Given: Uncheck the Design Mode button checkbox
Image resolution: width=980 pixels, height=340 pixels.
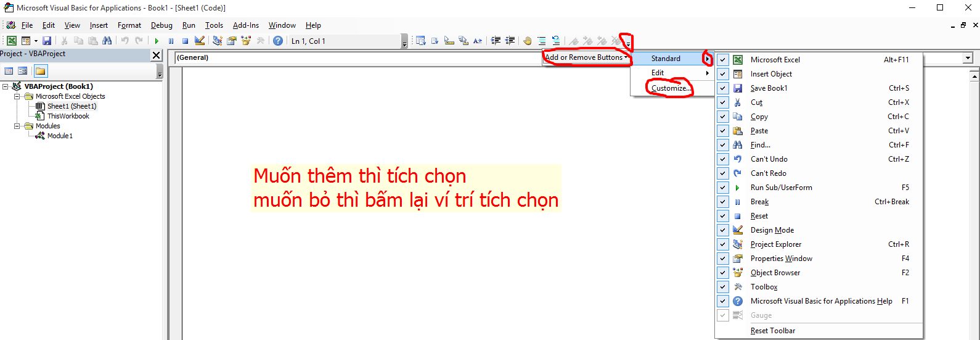Looking at the screenshot, I should [x=723, y=230].
